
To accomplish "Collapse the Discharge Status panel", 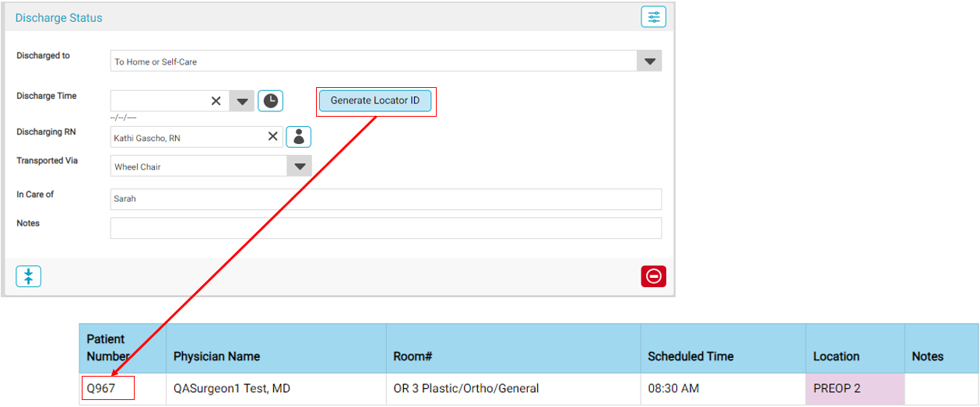I will click(29, 276).
